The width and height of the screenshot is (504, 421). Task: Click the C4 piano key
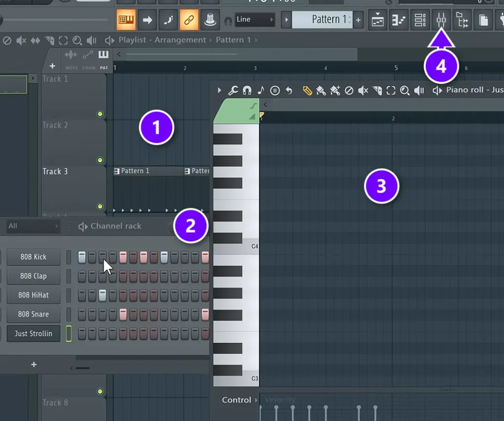(236, 246)
